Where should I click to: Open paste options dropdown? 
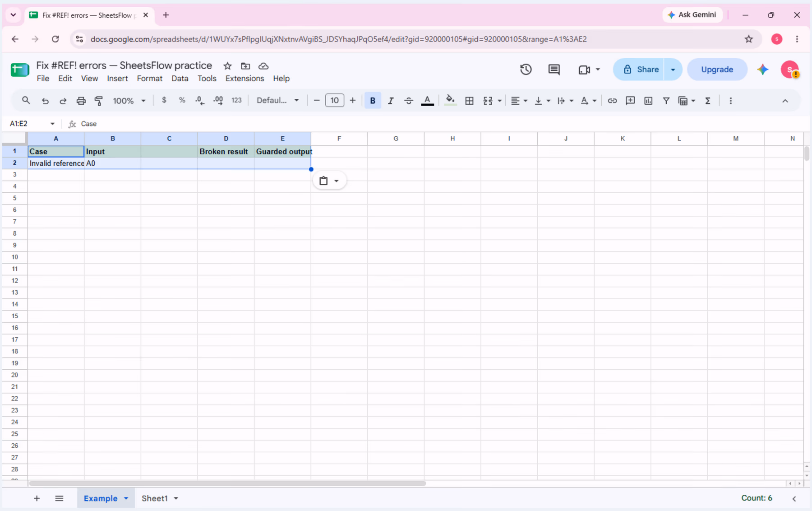(329, 181)
